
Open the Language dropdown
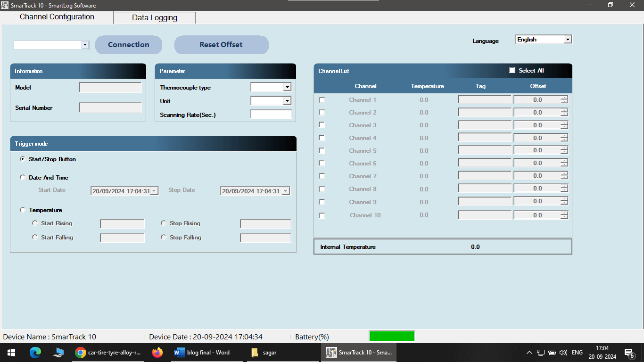coord(568,40)
